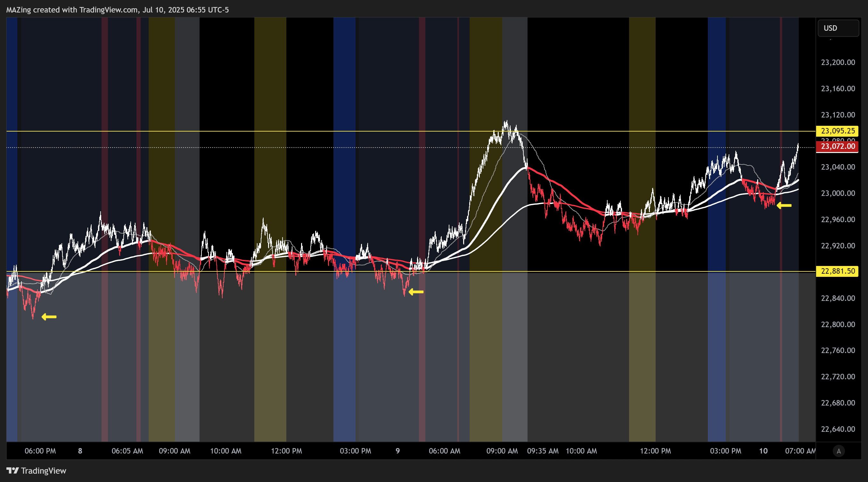Click the 22,920.00 price scale label
868x482 pixels.
tap(838, 246)
